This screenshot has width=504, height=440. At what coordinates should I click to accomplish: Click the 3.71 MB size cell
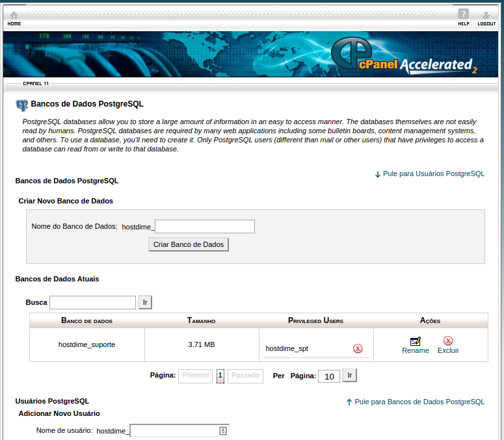point(202,344)
